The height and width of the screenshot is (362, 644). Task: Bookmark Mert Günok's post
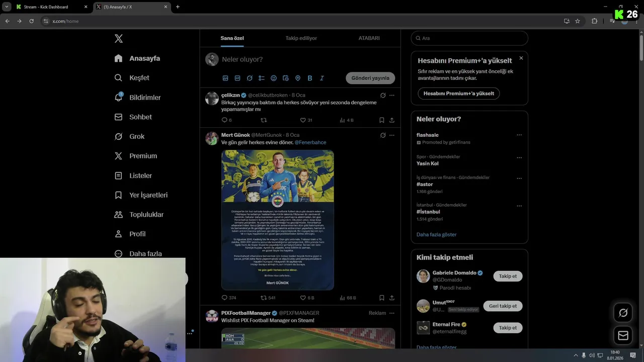pyautogui.click(x=382, y=298)
